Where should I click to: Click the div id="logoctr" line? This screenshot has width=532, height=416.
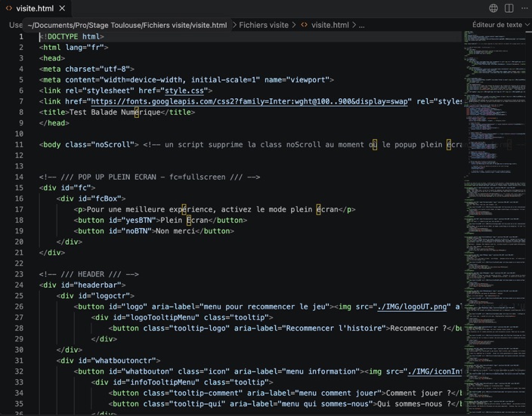tap(95, 296)
